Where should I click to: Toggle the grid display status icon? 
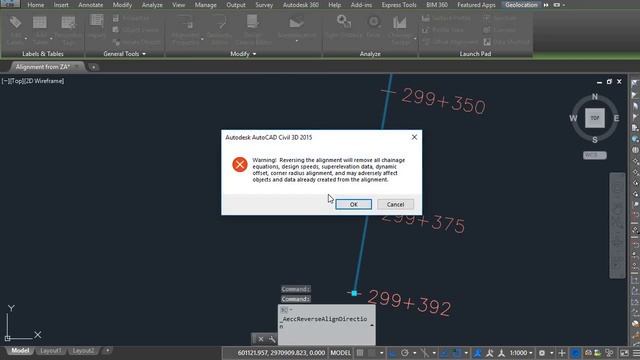[360, 353]
